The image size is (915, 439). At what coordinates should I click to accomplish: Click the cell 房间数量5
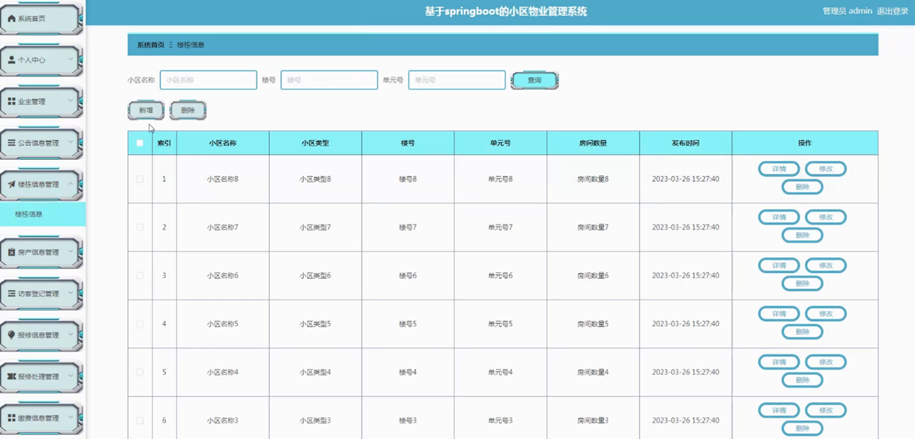pos(593,324)
